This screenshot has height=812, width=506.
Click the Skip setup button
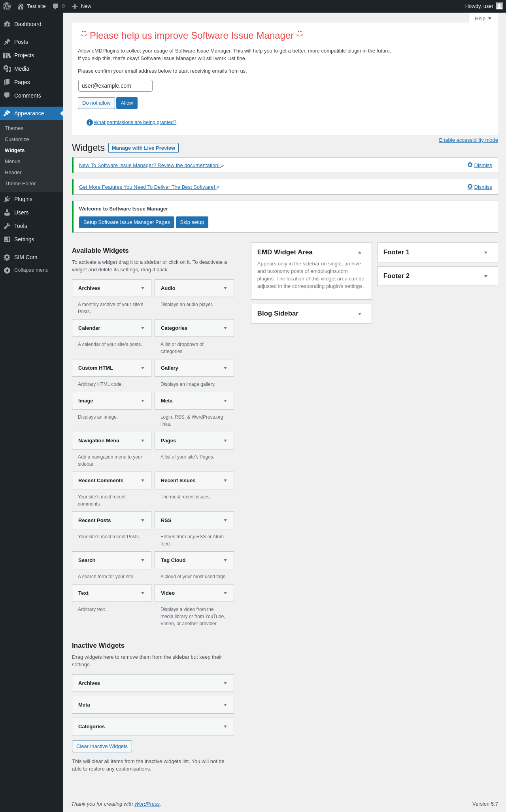pyautogui.click(x=192, y=222)
